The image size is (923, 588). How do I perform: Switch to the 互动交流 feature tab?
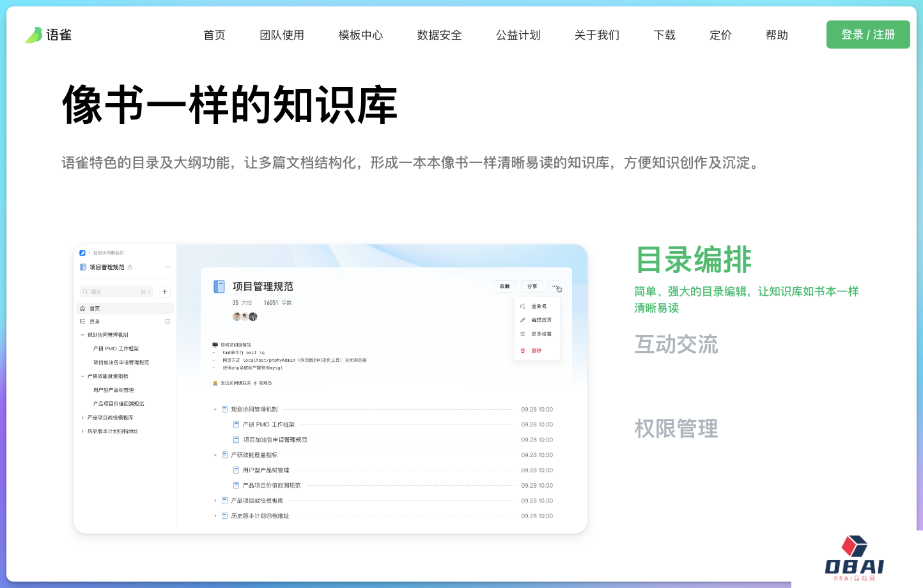coord(676,344)
